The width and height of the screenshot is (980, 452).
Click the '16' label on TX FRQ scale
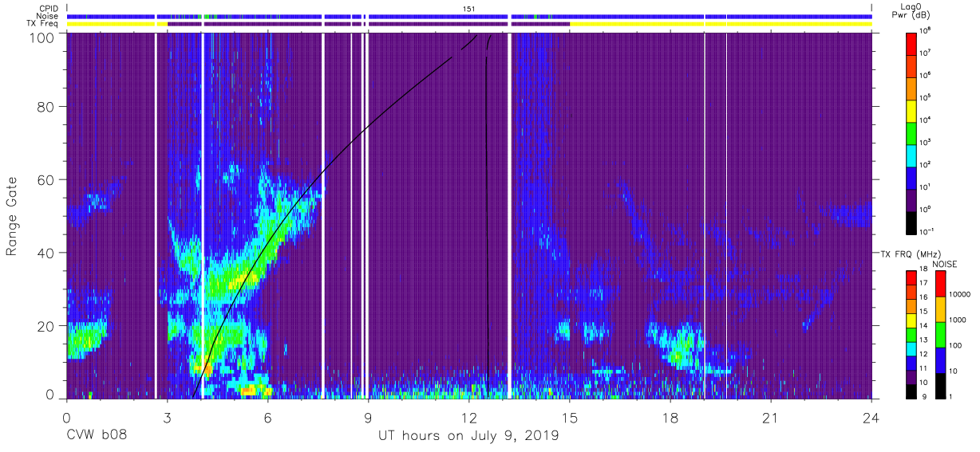click(x=925, y=298)
